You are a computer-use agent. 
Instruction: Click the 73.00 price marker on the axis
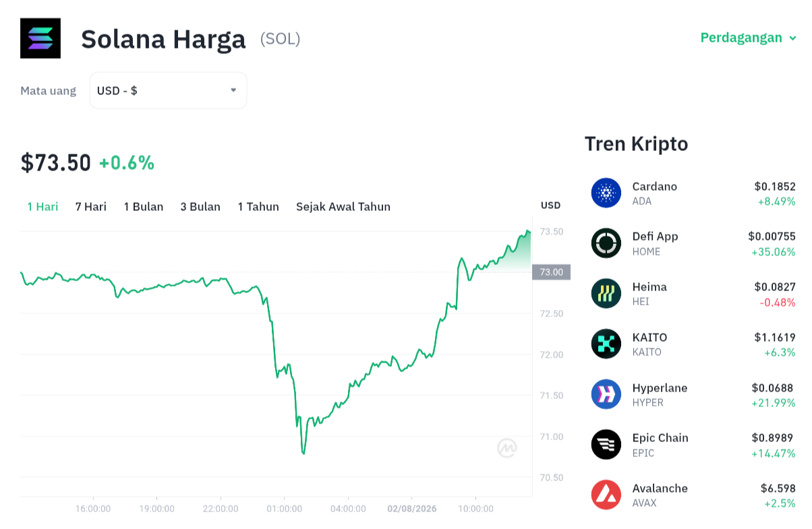(552, 272)
